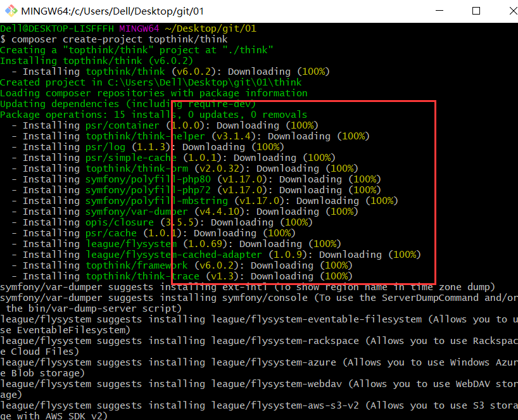Click package name "psr/cache"

point(111,233)
